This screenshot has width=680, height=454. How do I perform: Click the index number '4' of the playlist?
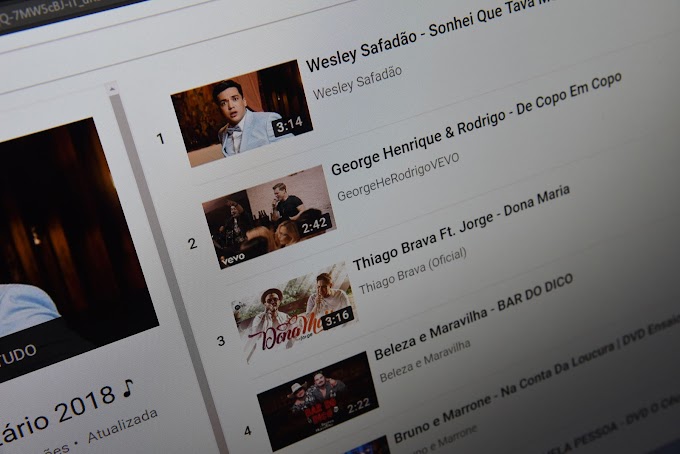(248, 431)
